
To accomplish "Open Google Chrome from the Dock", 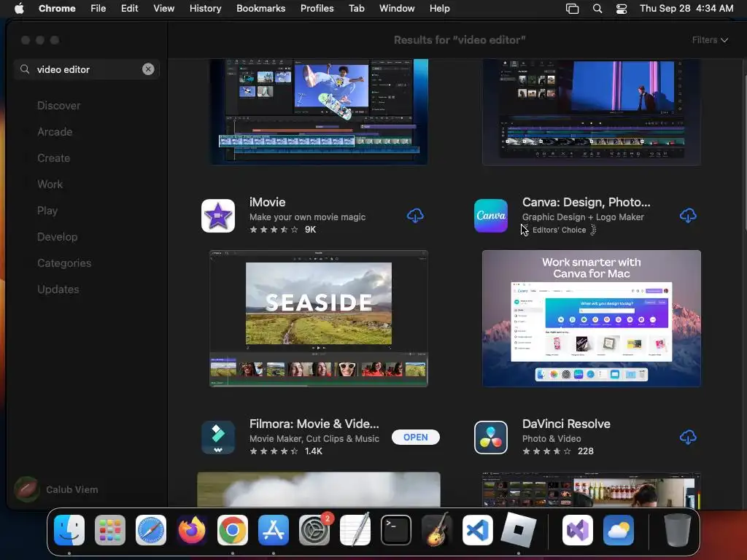I will [233, 530].
